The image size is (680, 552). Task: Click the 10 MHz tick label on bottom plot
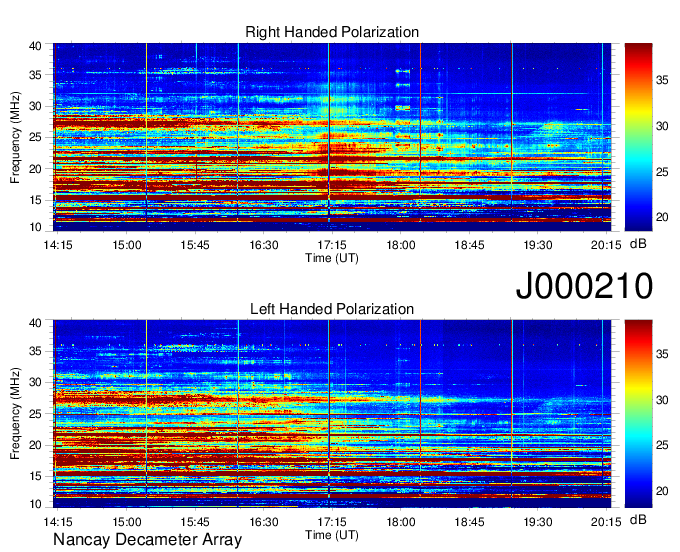(x=35, y=504)
